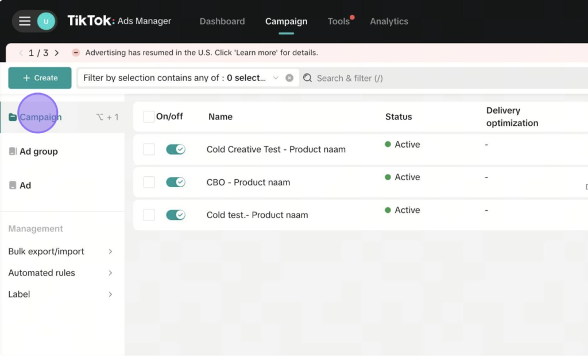Screen dimensions: 588x364
Task: Click the red warning icon in banner
Action: (x=76, y=52)
